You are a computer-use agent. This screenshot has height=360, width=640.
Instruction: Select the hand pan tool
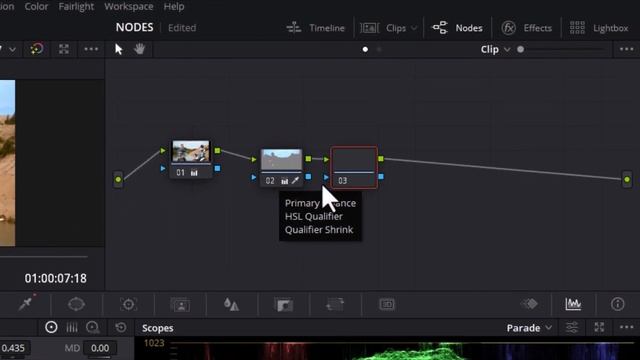140,49
